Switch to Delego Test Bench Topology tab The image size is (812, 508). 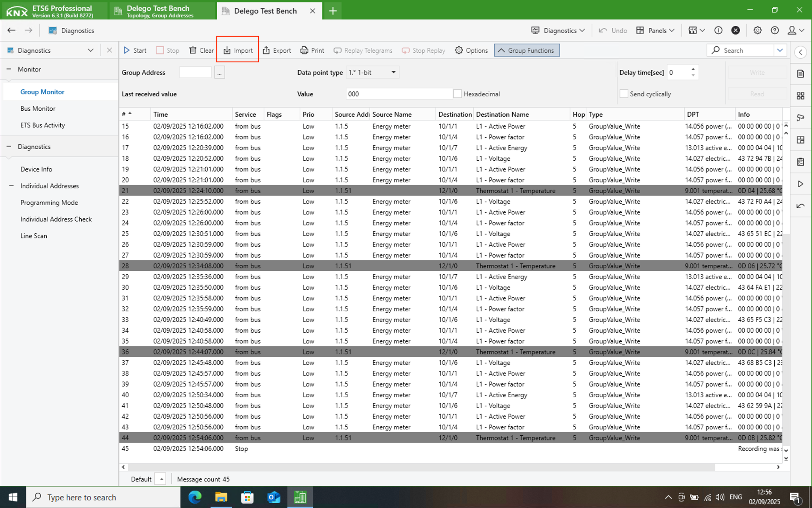tap(163, 11)
